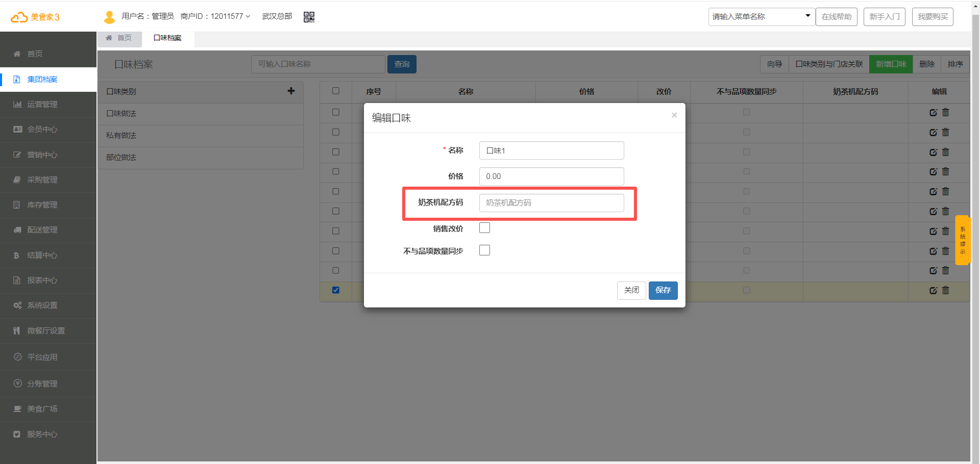Select 私有做法 in the category list
This screenshot has width=980, height=464.
(x=121, y=136)
